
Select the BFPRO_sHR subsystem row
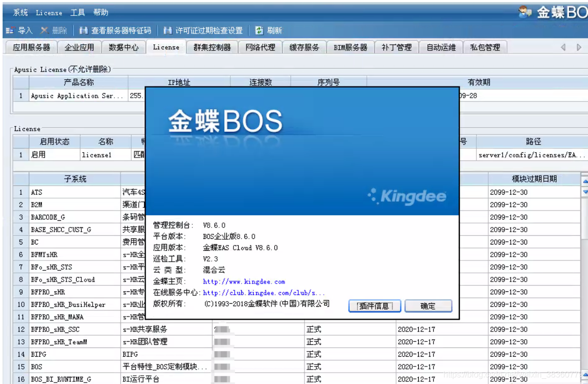[75, 292]
